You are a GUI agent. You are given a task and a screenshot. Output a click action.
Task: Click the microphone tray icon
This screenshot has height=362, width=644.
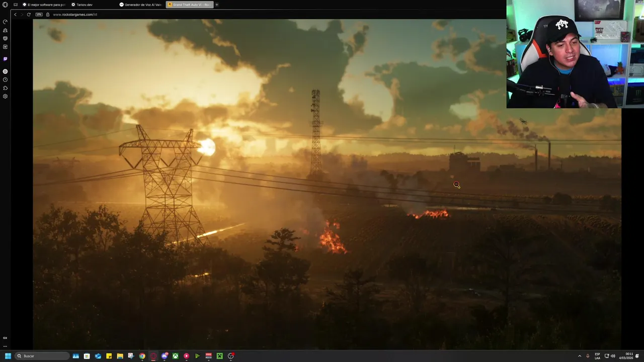tap(588, 356)
